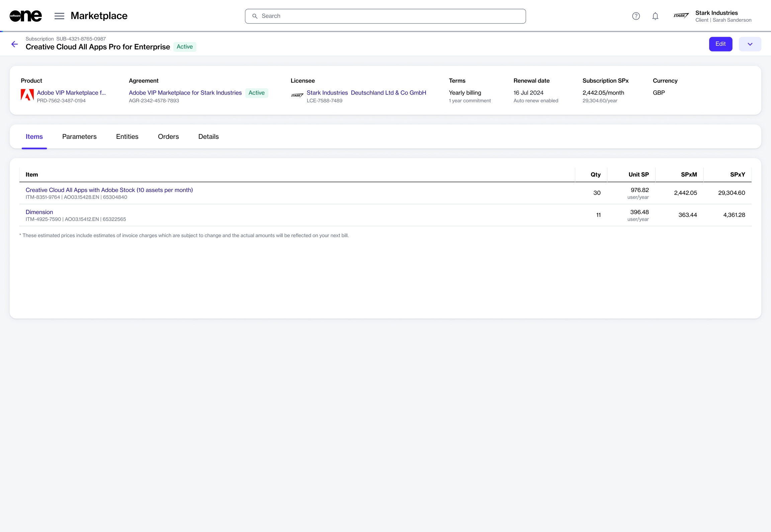Click the renewal date 16 Jul 2024

528,93
